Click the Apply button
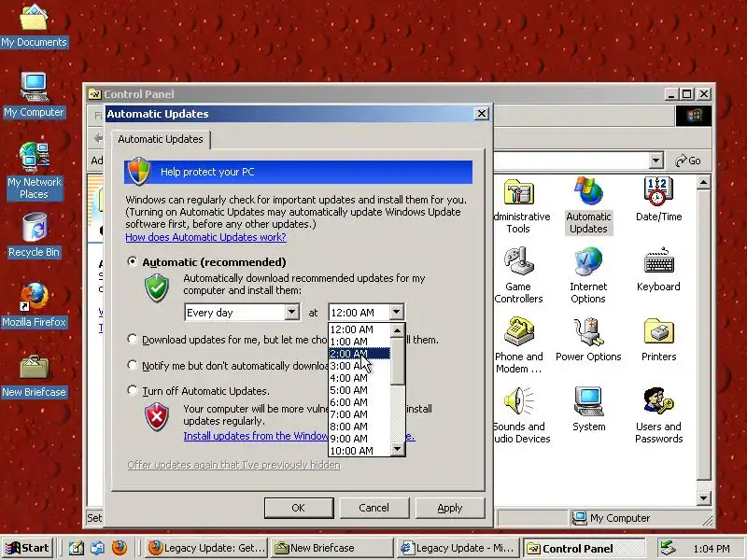The image size is (747, 560). pyautogui.click(x=450, y=508)
